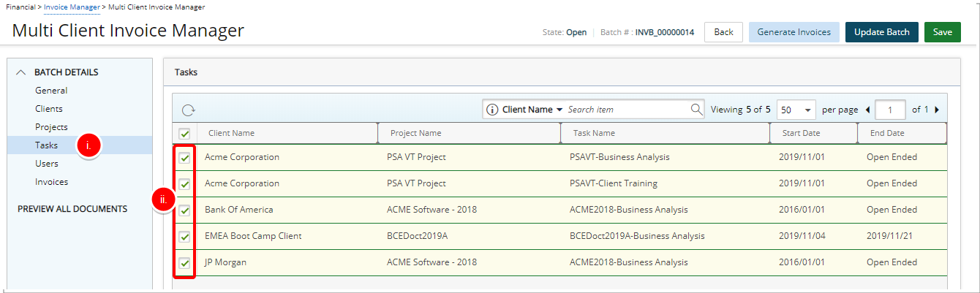This screenshot has height=293, width=980.
Task: Open the Invoices section in the sidebar
Action: 51,182
